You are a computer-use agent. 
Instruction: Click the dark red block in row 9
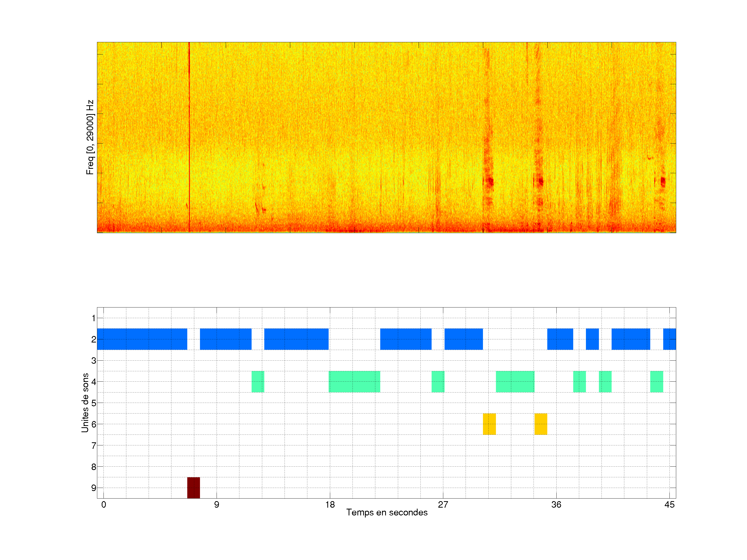coord(193,487)
